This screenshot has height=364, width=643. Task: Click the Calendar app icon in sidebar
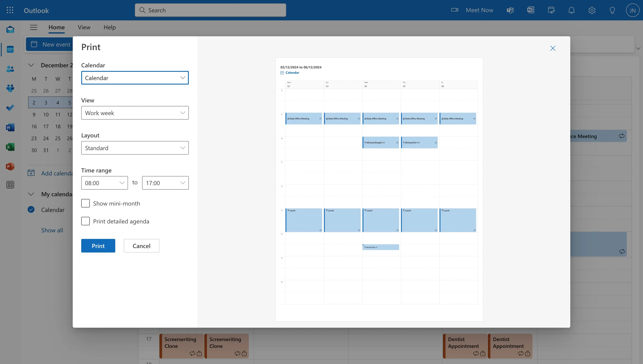click(10, 49)
